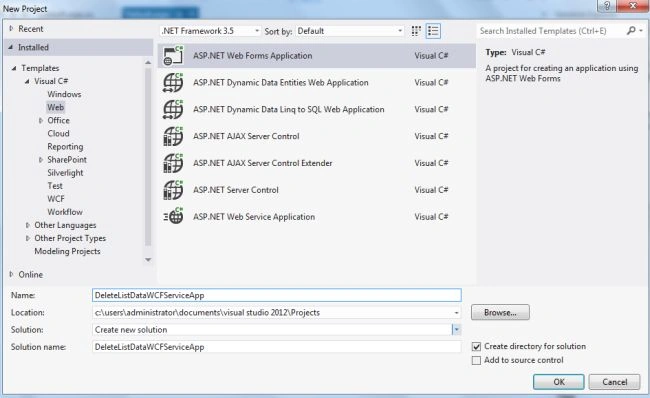This screenshot has width=650, height=398.
Task: Expand the Other Languages node
Action: pos(28,225)
